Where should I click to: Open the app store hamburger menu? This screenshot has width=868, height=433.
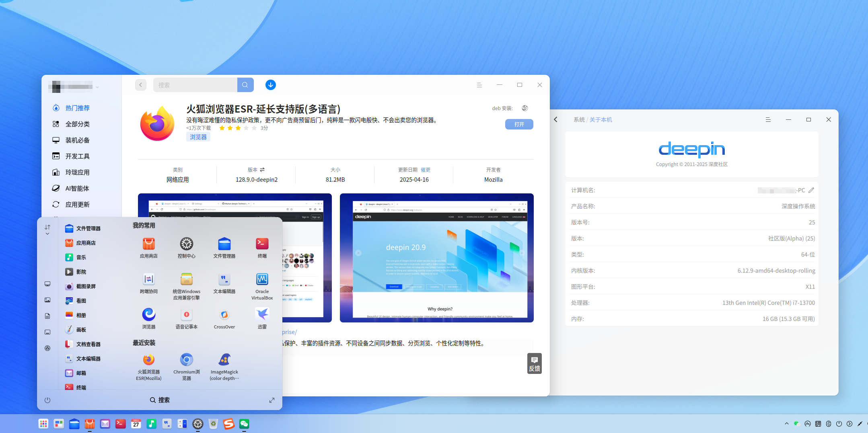(x=479, y=85)
